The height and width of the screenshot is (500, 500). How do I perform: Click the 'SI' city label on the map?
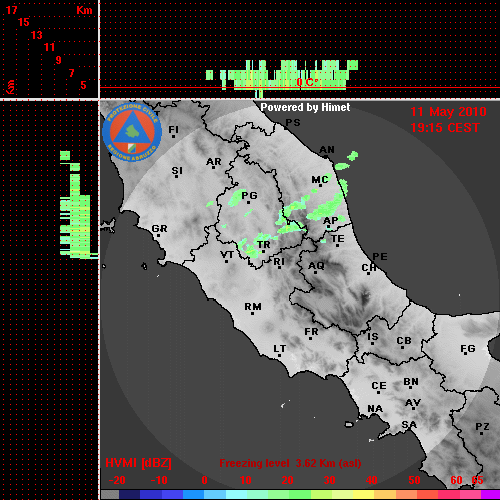click(x=177, y=171)
